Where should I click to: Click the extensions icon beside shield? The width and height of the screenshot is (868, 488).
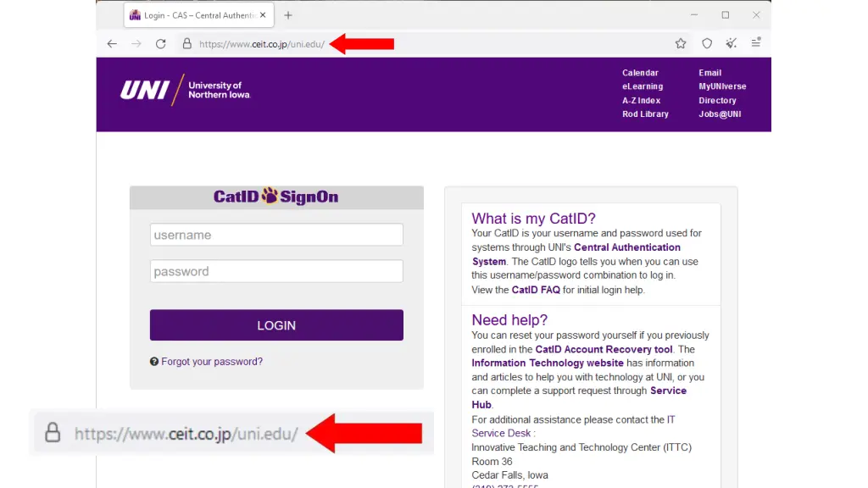[732, 44]
